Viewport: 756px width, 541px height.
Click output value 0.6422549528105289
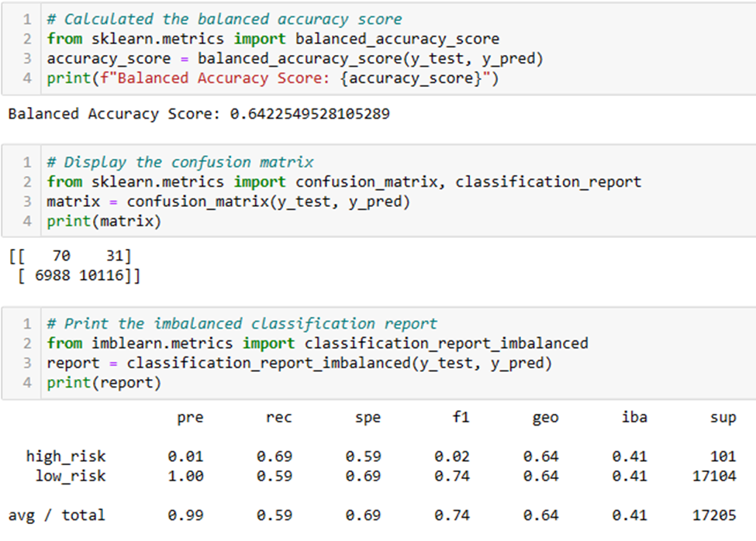[x=309, y=114]
